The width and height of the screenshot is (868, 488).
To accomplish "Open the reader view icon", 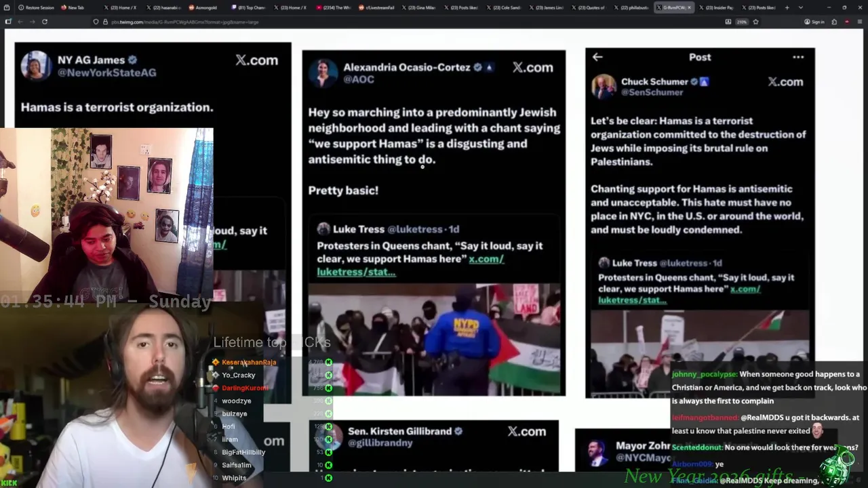I will click(x=728, y=22).
